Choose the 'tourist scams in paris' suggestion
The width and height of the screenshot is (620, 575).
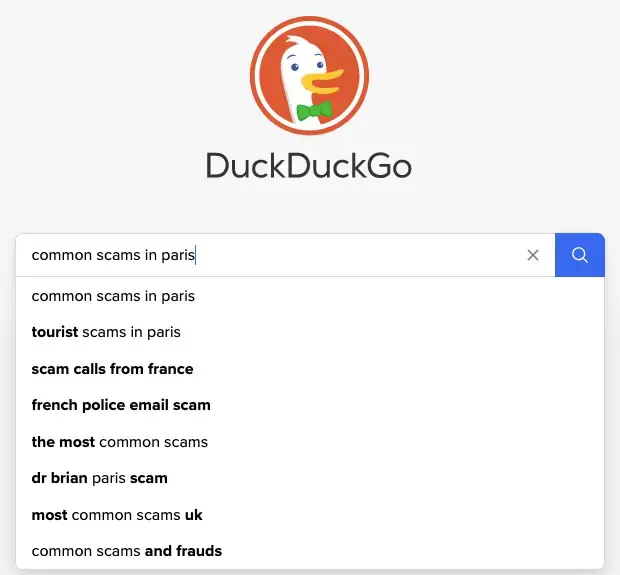pos(310,332)
